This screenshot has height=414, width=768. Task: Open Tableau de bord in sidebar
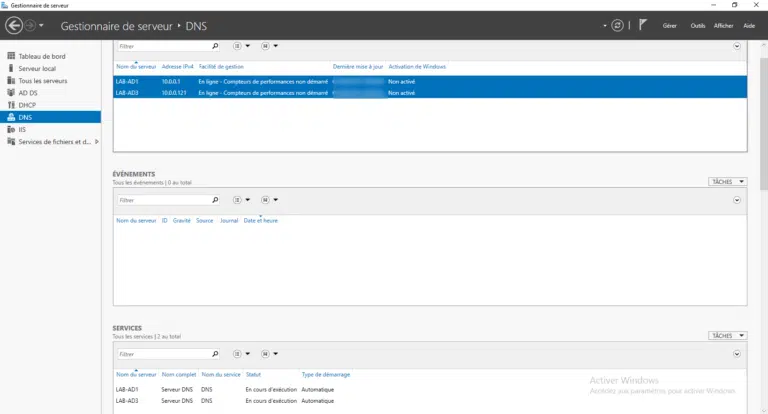point(41,56)
